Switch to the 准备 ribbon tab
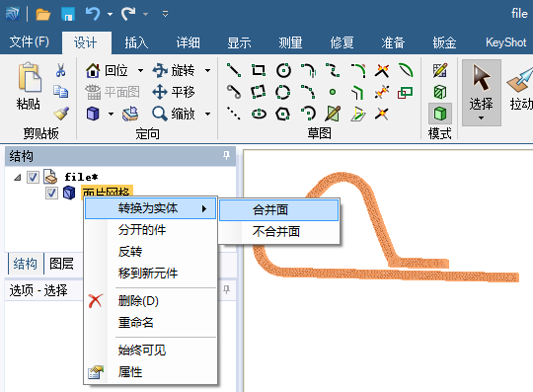Screen dimensions: 533x392 [393, 42]
